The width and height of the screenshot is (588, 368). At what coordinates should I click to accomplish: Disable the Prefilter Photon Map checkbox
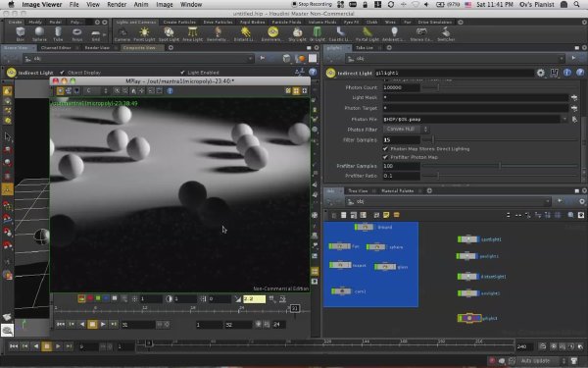[385, 157]
